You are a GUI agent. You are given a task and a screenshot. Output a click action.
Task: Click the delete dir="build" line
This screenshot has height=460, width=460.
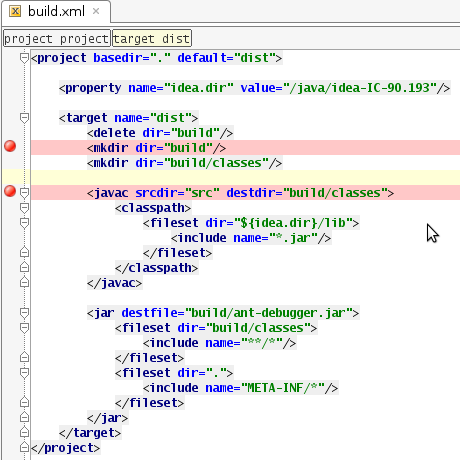[x=160, y=133]
